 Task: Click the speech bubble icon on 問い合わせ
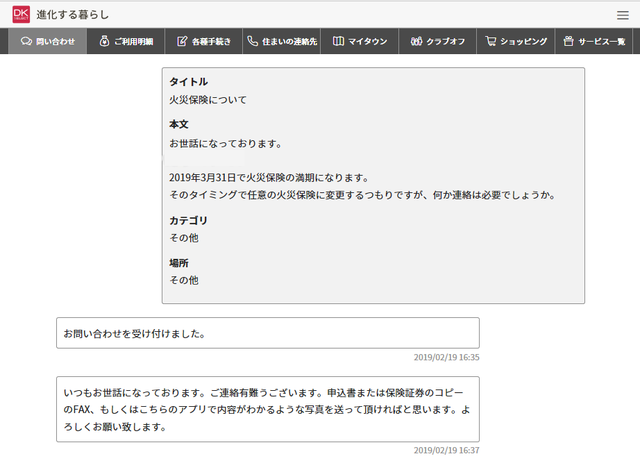point(26,41)
